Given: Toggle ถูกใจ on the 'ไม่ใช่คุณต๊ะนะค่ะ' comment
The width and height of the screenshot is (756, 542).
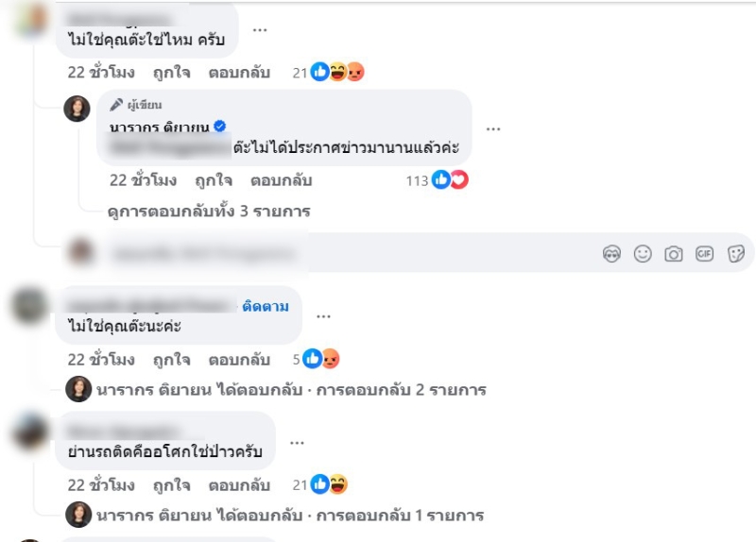Looking at the screenshot, I should [172, 359].
